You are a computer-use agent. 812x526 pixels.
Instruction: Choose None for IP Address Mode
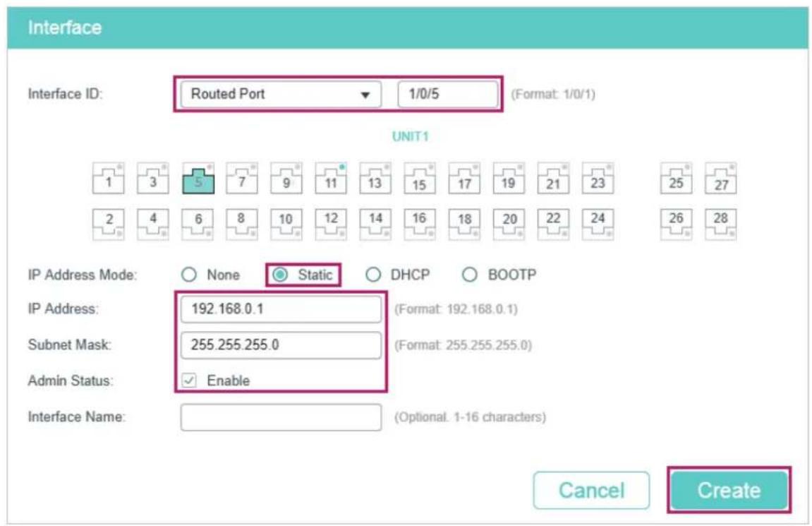point(189,275)
